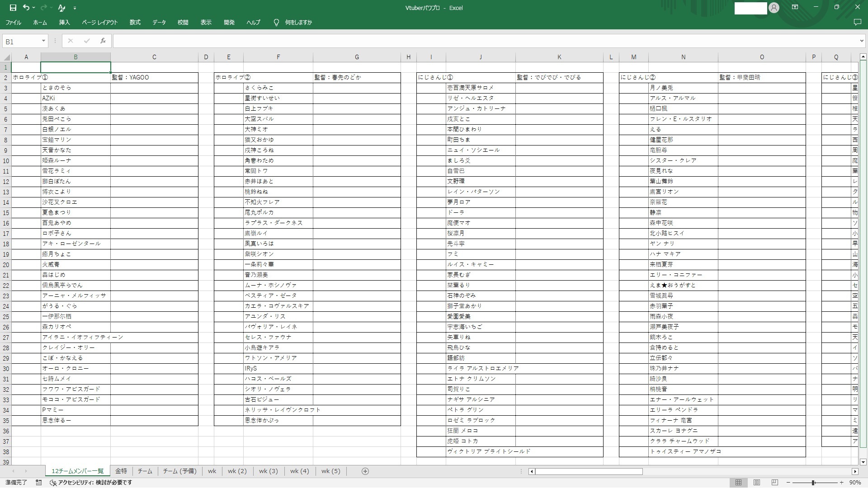Switch to the wk (4) sheet tab
The width and height of the screenshot is (868, 488).
[299, 471]
